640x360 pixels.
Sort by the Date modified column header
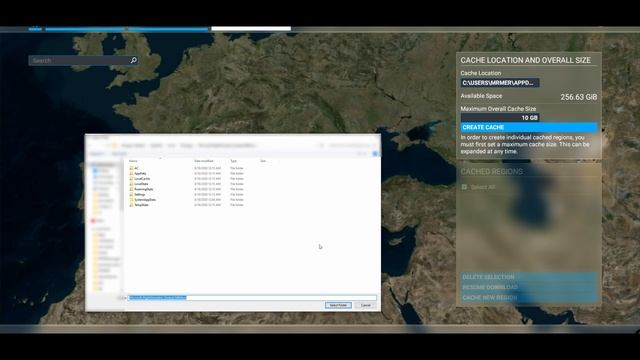[204, 161]
